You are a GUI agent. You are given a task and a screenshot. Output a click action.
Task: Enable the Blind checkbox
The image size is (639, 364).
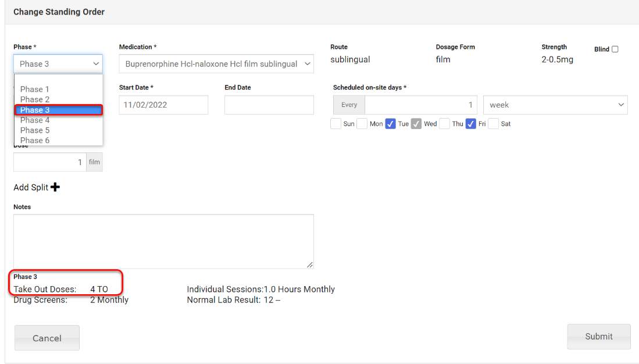pos(615,49)
